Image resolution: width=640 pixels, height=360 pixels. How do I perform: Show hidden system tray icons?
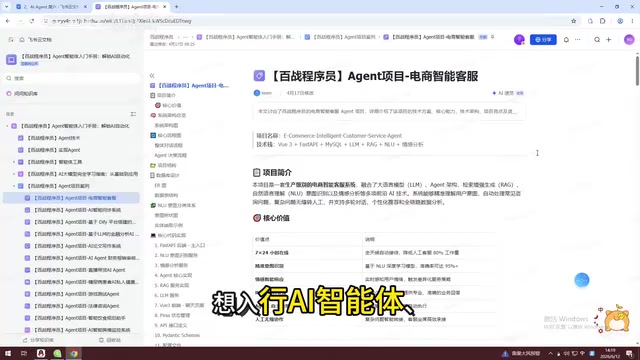551,353
